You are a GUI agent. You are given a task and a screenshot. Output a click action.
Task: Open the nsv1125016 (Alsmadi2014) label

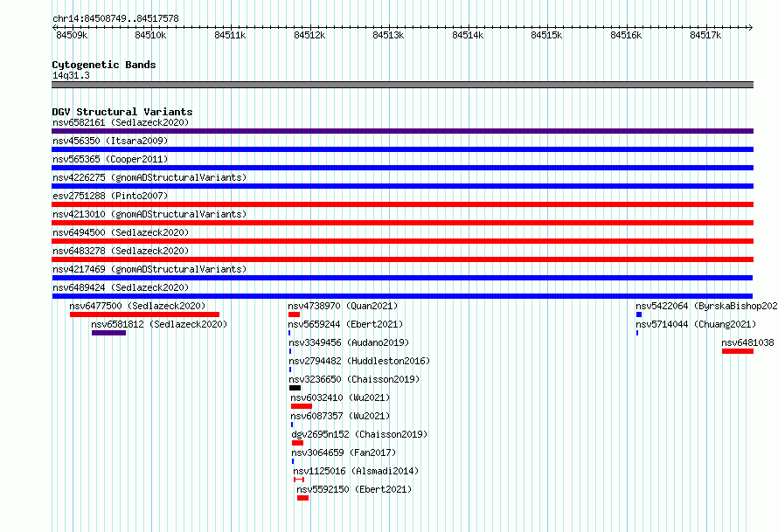(356, 471)
